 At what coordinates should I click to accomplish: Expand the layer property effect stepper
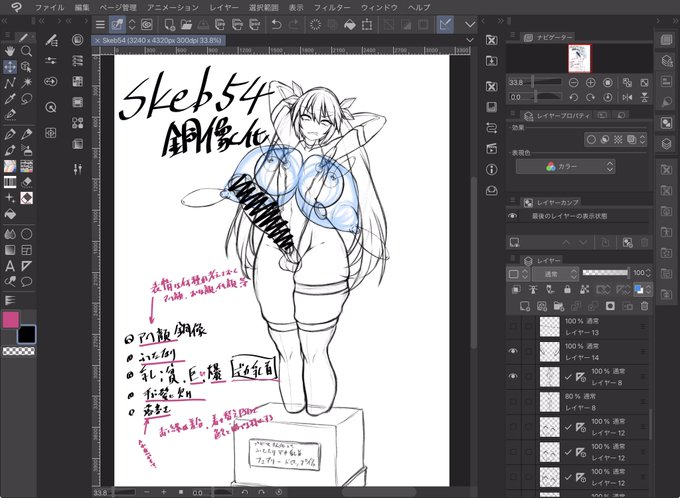(643, 140)
